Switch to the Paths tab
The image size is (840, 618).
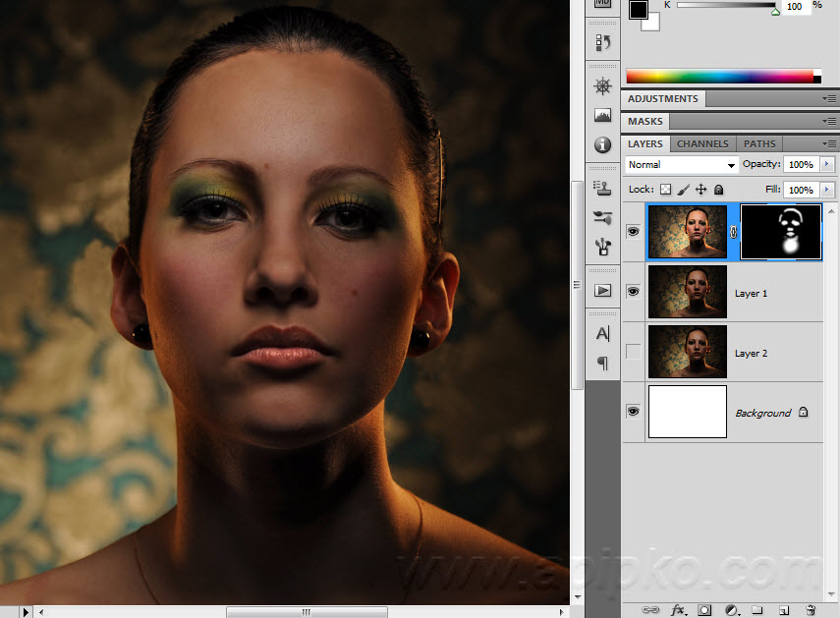click(759, 143)
